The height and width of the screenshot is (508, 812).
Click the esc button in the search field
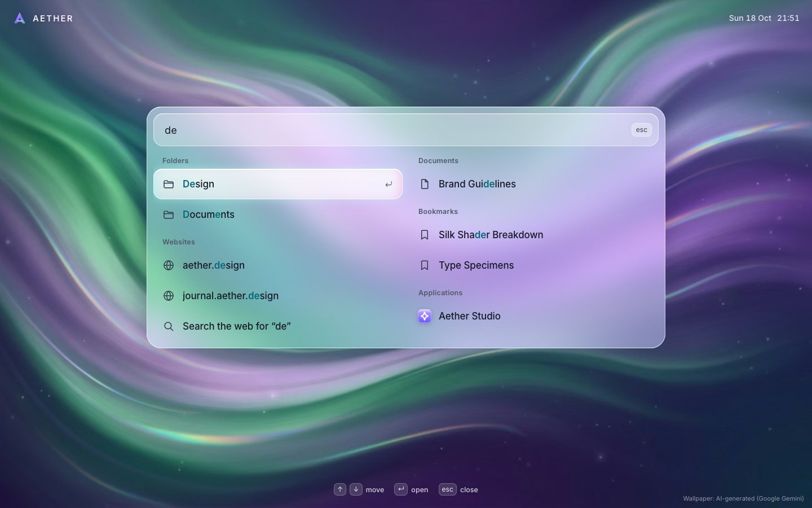tap(642, 130)
